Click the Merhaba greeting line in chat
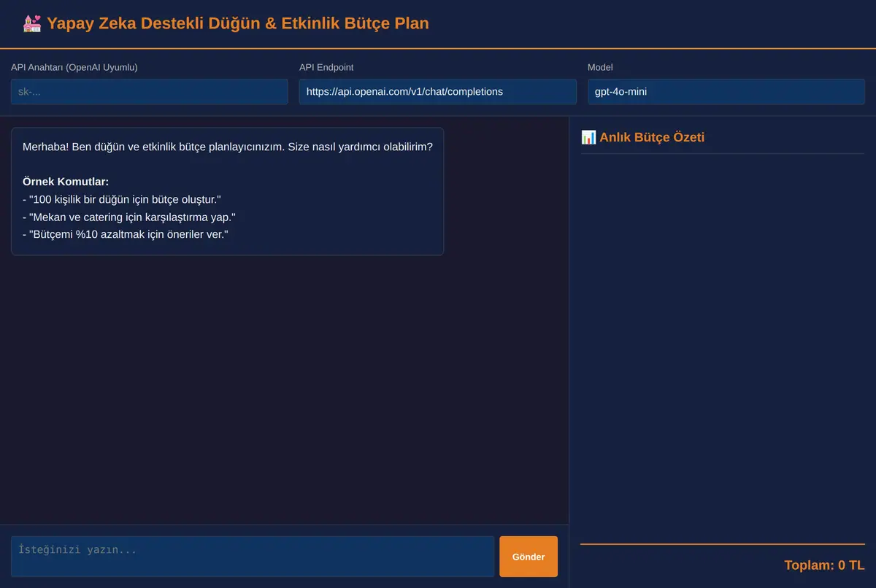The width and height of the screenshot is (876, 588). tap(228, 147)
